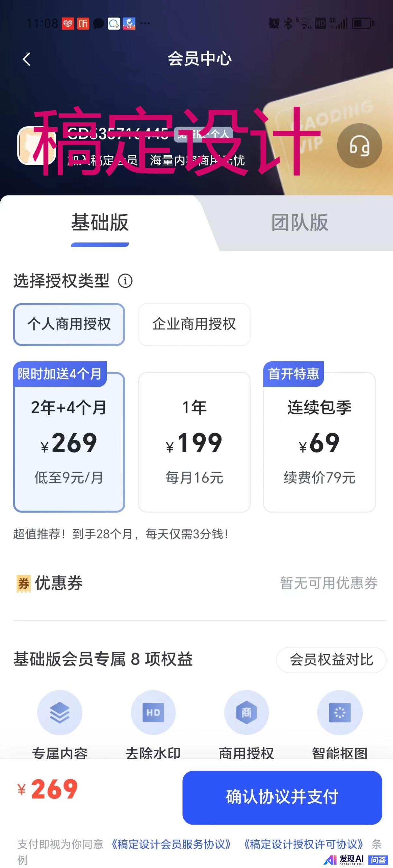Tap the info icon beside 选择授权类型
Screen dimensions: 393x868
[x=125, y=281]
